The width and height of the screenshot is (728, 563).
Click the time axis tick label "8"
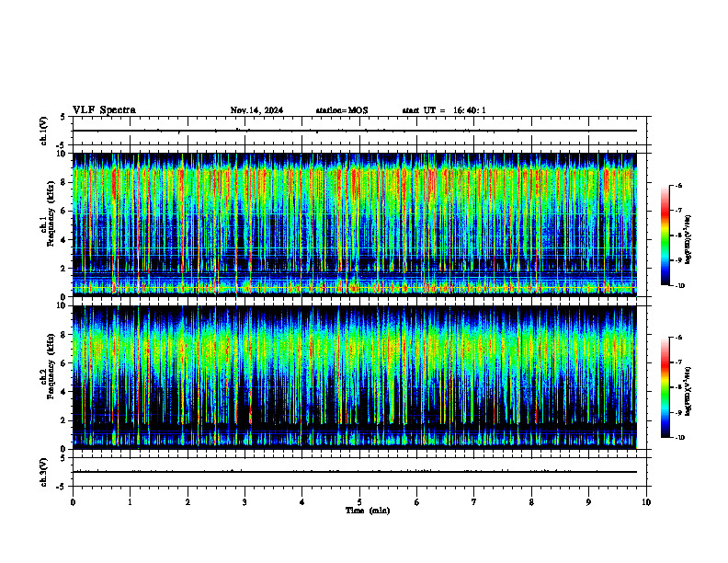531,502
